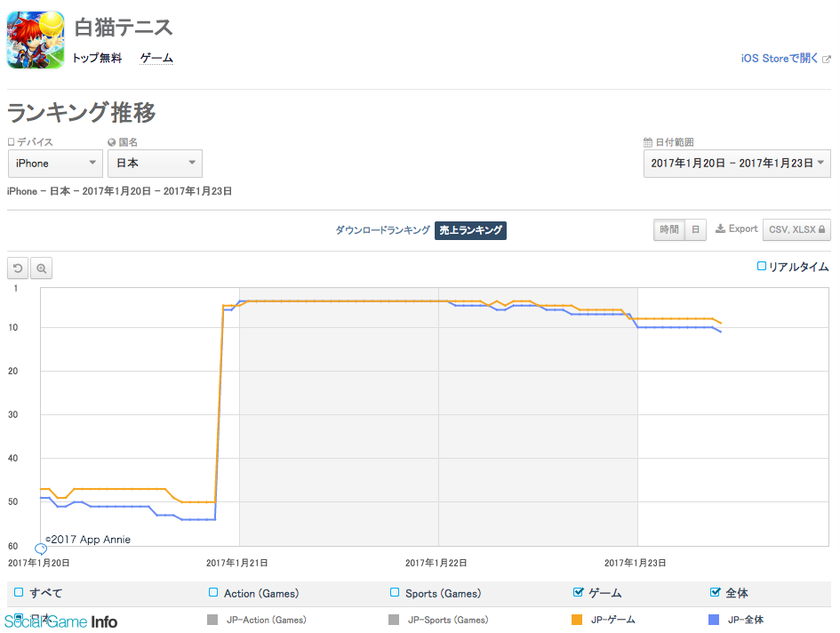Viewport: 840px width, 633px height.
Task: Open the iPhone device dropdown
Action: [55, 164]
